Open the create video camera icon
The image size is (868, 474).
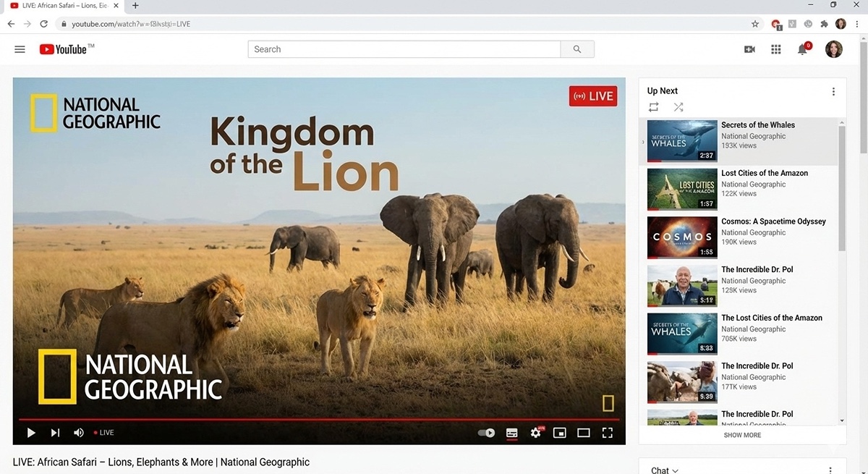coord(749,49)
